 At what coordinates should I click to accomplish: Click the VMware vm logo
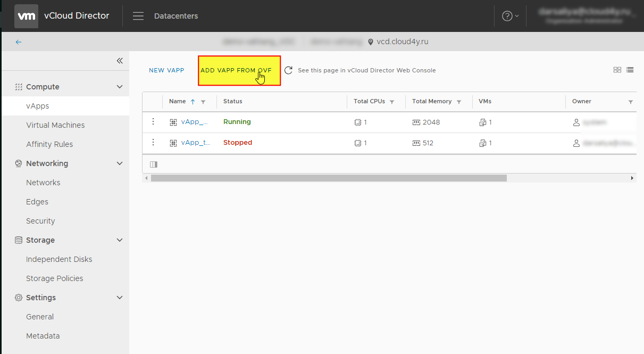point(26,16)
